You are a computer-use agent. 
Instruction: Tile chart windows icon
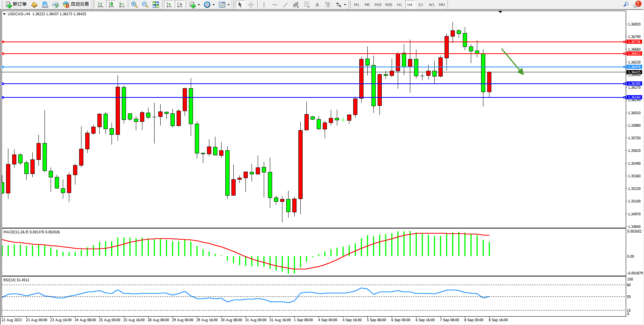point(156,5)
